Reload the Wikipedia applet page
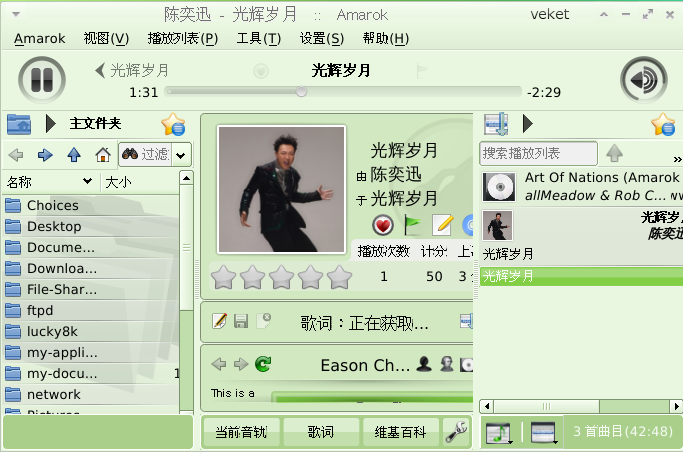 click(263, 364)
